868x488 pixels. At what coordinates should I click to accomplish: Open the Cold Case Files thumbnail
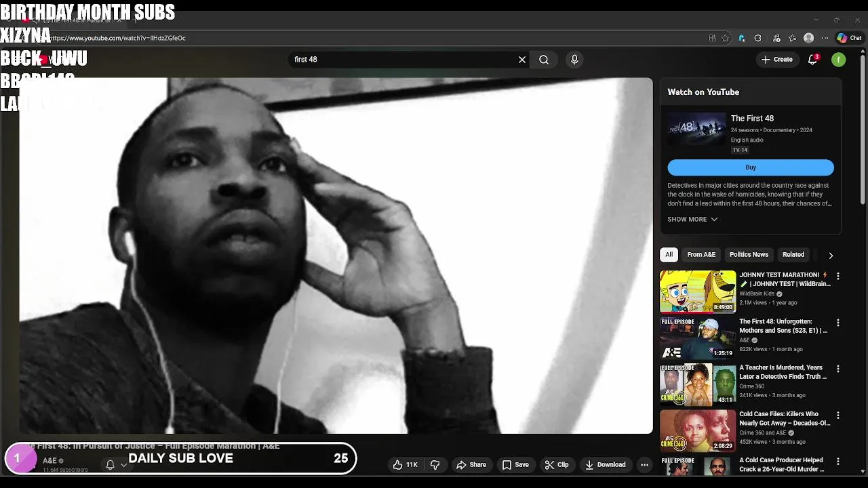tap(698, 430)
